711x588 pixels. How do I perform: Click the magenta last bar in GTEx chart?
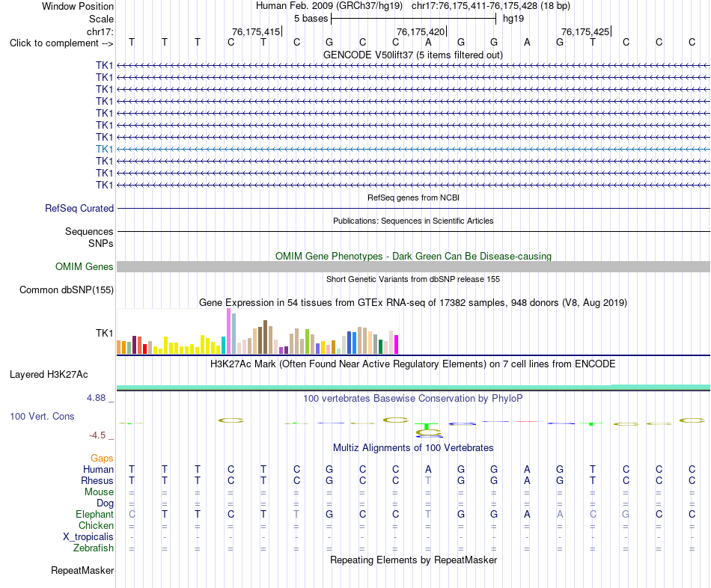(397, 345)
